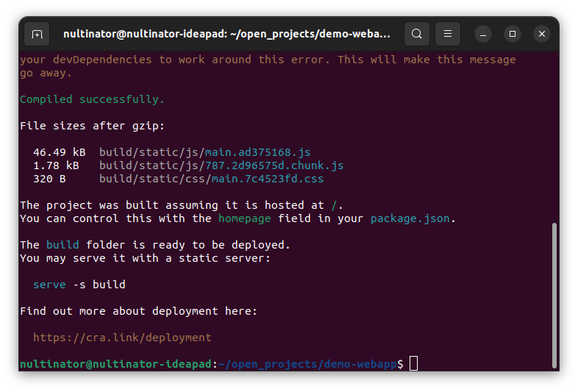Click 'File sizes after gzip:' line

[x=92, y=126]
